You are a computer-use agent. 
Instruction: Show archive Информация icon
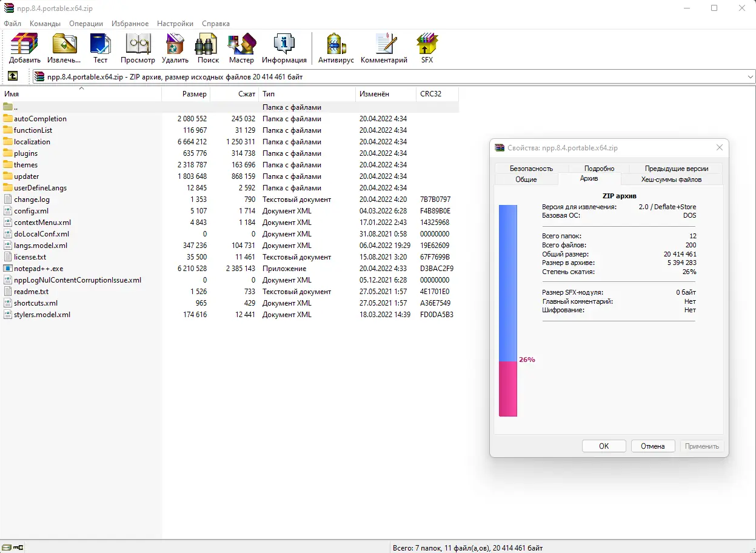284,49
